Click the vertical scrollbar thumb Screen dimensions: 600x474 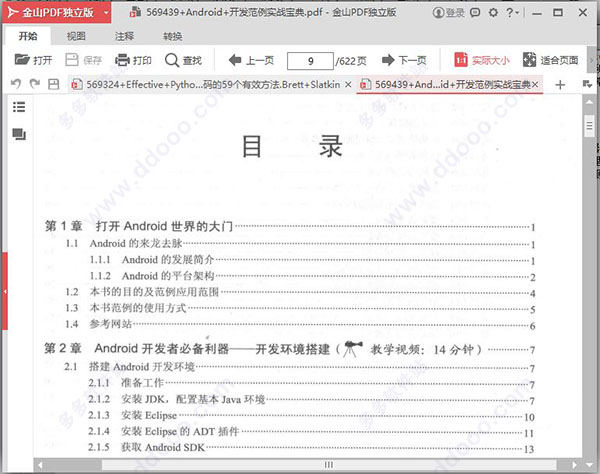pos(589,125)
